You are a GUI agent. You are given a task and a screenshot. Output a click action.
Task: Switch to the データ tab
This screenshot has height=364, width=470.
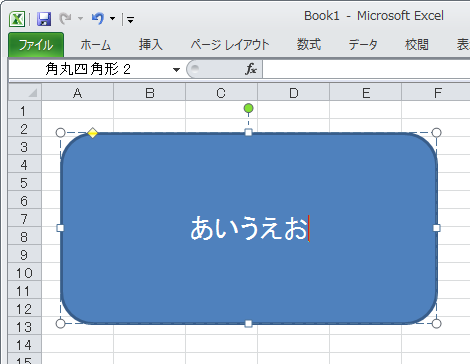coord(363,45)
